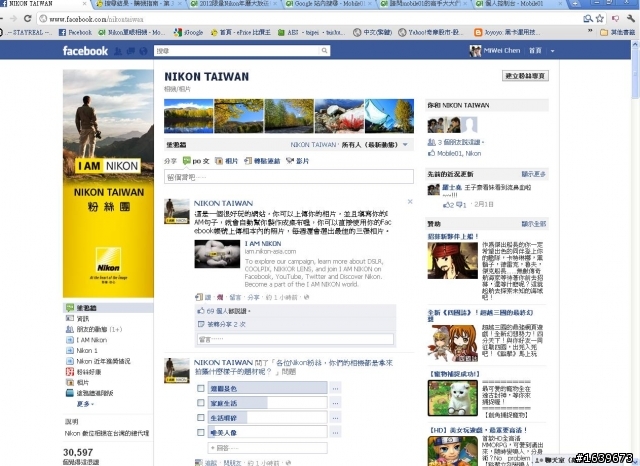Open options for 家庭生活 poll answer
Screen dimensions: 640x466
coord(335,403)
